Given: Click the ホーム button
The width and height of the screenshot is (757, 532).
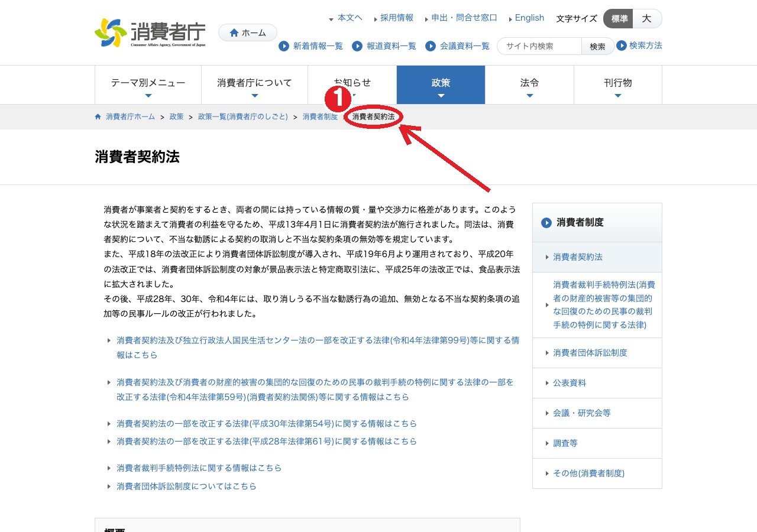Looking at the screenshot, I should 248,33.
